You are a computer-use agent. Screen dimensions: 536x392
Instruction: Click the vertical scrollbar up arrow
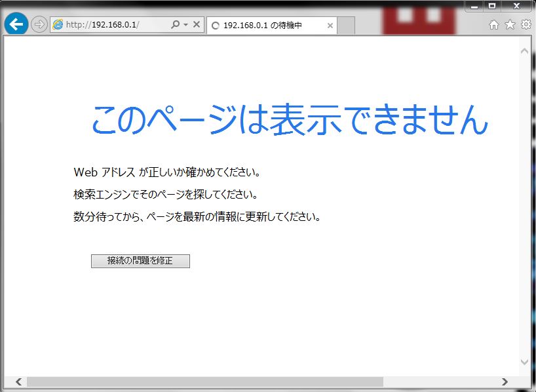(524, 51)
